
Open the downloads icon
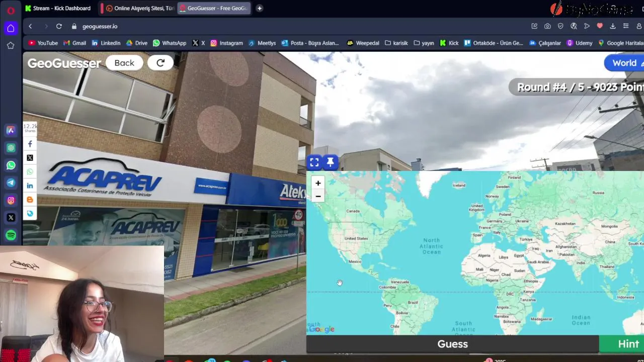click(x=613, y=26)
